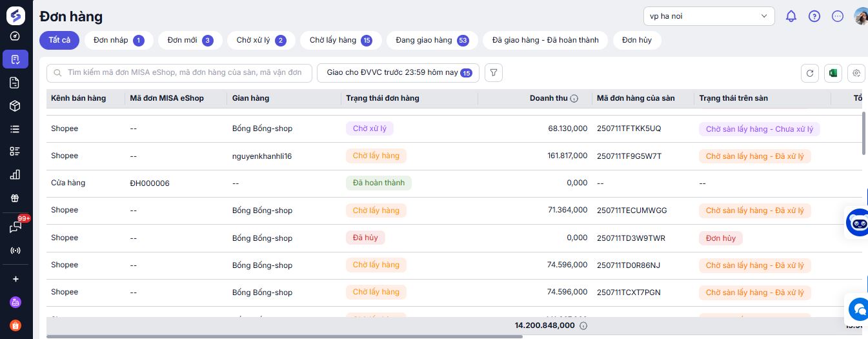Screen dimensions: 868x339
Task: Click the 'Đã hoàn thành' status badge
Action: tap(379, 183)
